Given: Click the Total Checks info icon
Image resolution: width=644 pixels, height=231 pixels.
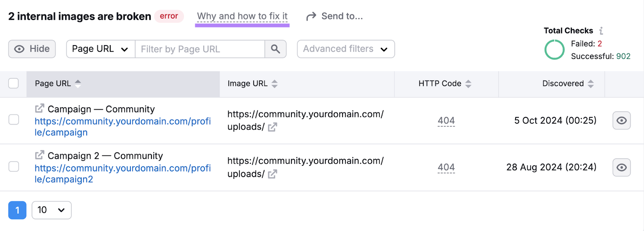Looking at the screenshot, I should [x=601, y=31].
